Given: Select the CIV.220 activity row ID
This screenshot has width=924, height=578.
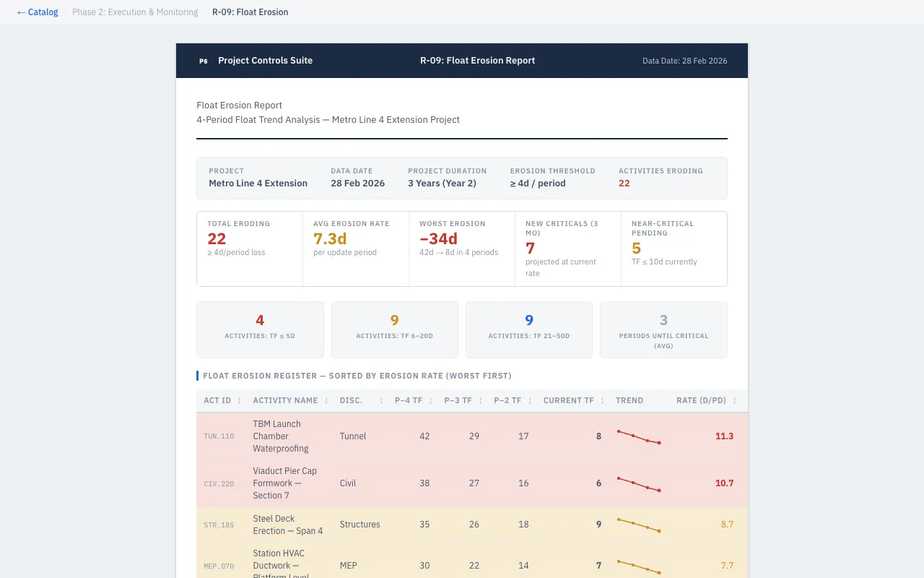Looking at the screenshot, I should coord(219,484).
